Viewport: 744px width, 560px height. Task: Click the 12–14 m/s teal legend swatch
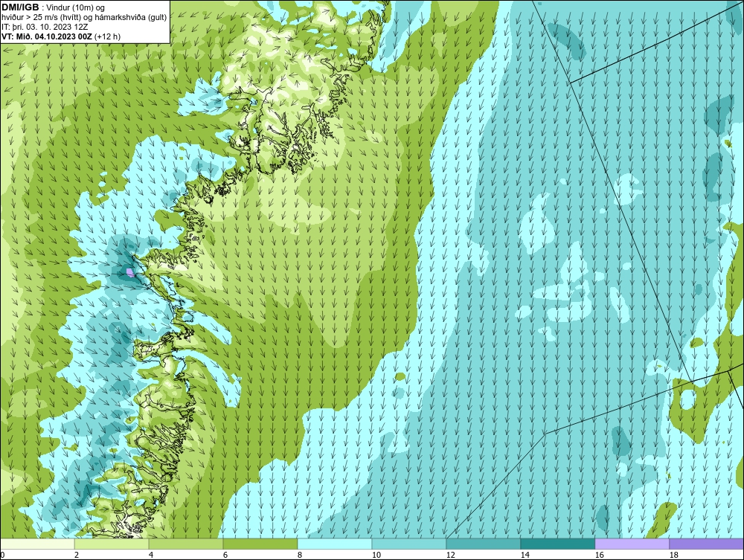(x=483, y=544)
